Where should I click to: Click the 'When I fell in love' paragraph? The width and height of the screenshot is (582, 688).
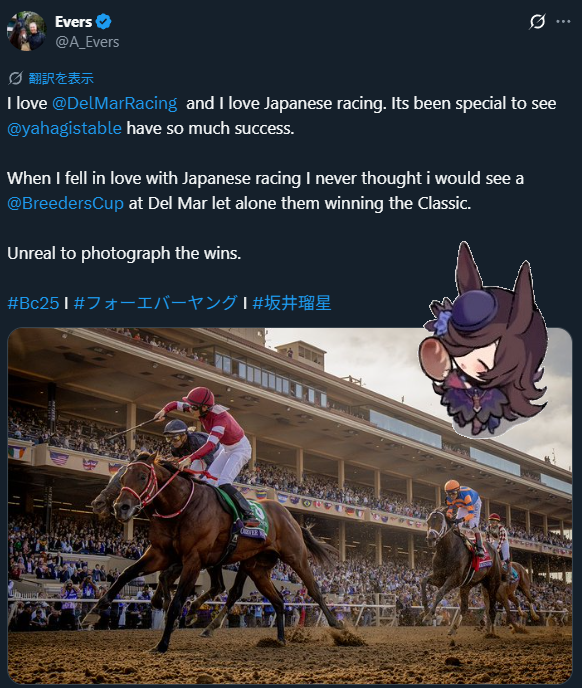pyautogui.click(x=266, y=191)
